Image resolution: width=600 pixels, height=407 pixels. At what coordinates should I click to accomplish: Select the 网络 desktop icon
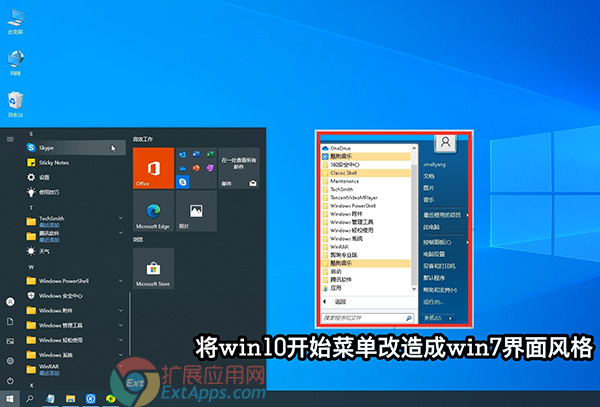pyautogui.click(x=16, y=63)
